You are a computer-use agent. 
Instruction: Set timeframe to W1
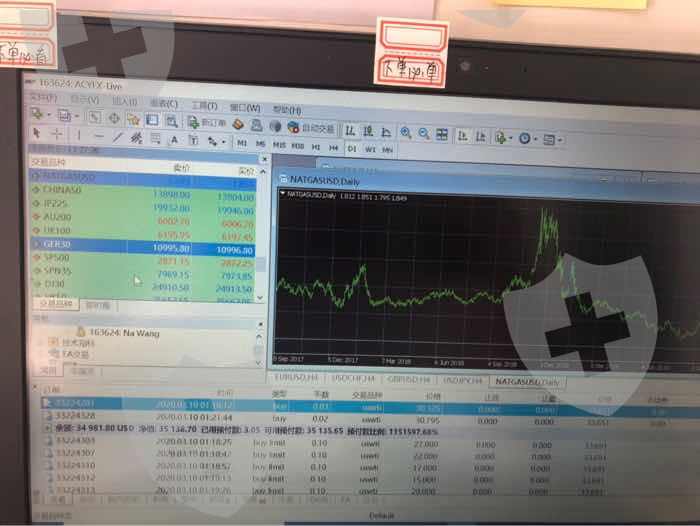(370, 149)
